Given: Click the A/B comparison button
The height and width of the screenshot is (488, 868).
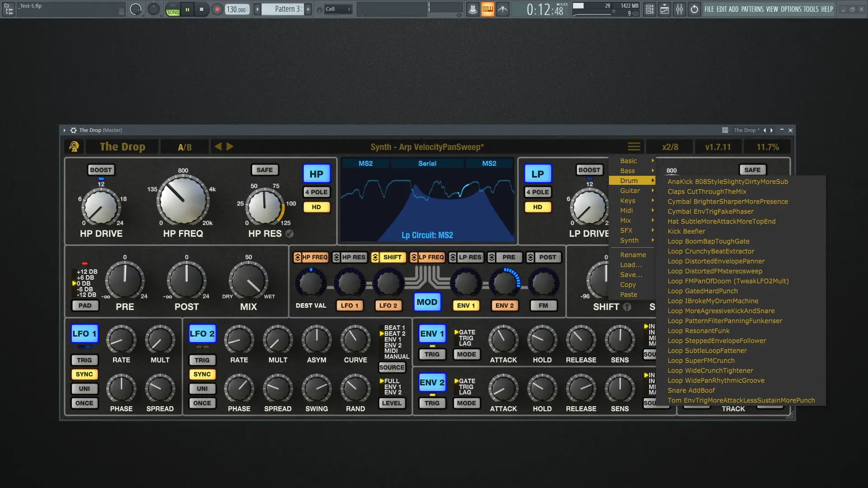Looking at the screenshot, I should [184, 147].
